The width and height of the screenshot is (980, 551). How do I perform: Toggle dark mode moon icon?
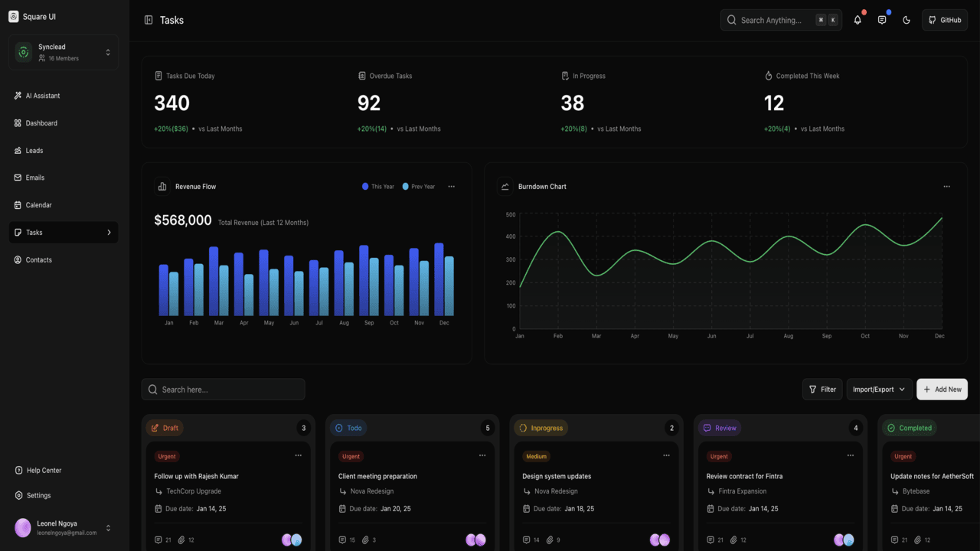click(x=906, y=20)
